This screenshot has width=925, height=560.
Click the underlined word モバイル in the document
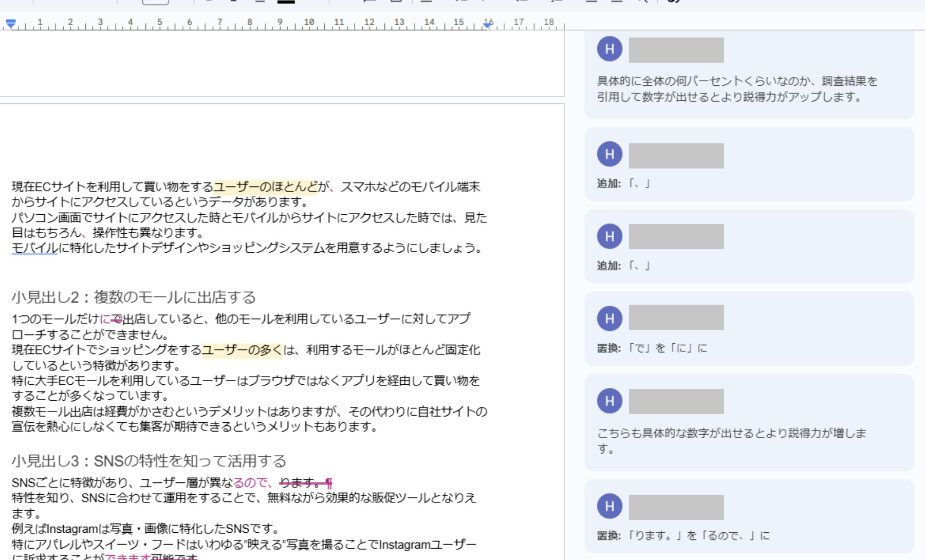(x=34, y=248)
